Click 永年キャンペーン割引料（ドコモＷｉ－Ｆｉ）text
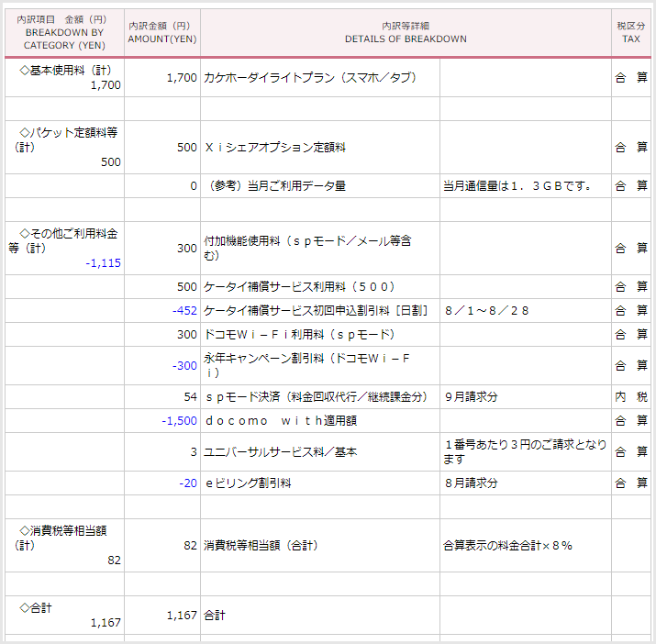This screenshot has width=656, height=644. click(x=306, y=365)
